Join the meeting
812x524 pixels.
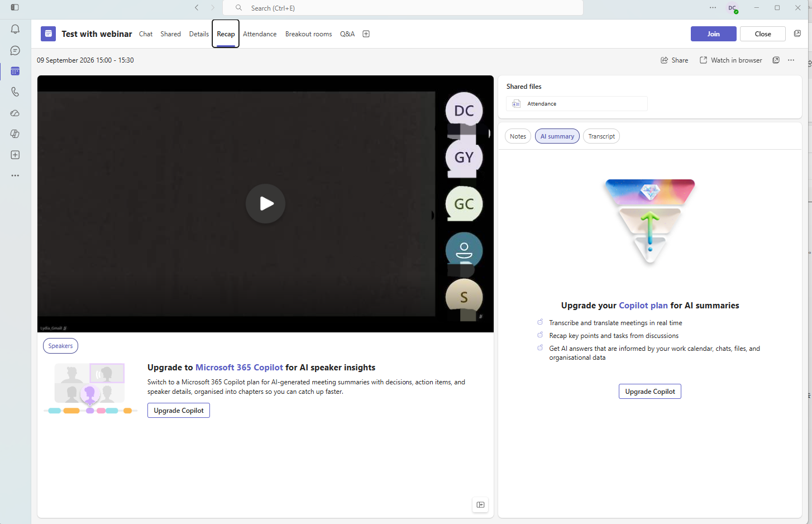pyautogui.click(x=713, y=34)
